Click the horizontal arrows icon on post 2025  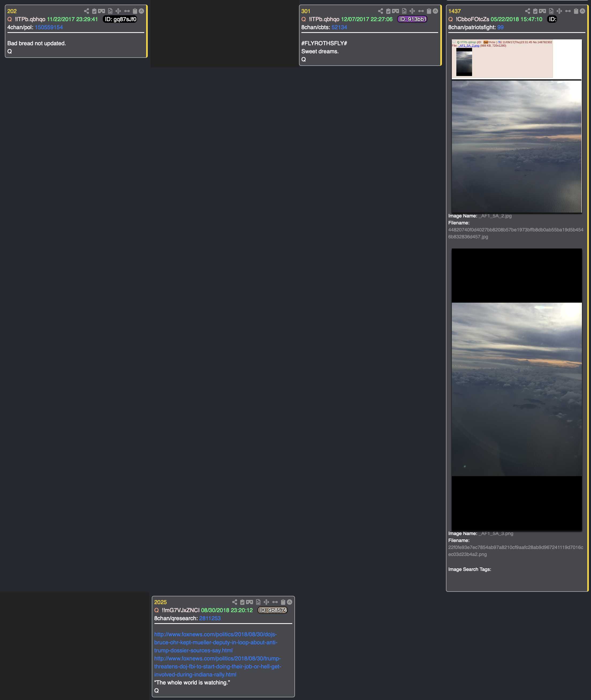click(275, 602)
